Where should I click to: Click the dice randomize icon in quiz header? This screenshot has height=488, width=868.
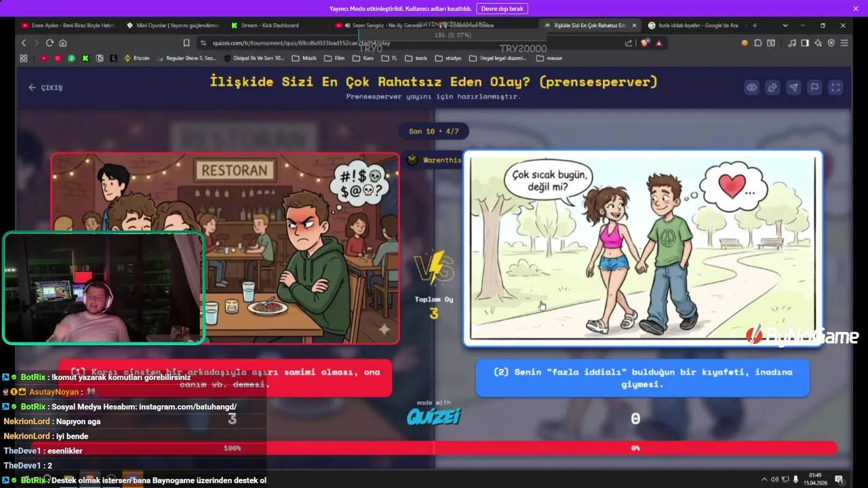tap(772, 87)
